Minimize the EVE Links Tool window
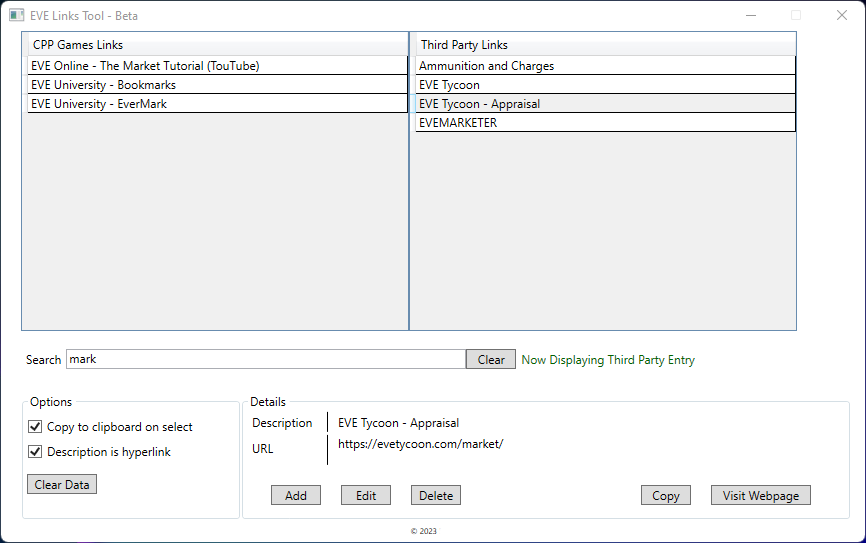The image size is (866, 543). (x=751, y=15)
